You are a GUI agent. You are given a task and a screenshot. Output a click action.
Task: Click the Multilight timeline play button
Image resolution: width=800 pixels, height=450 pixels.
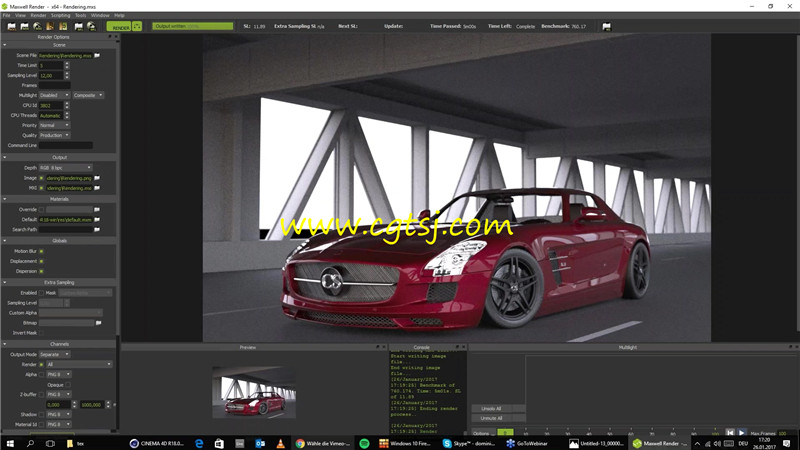pos(742,432)
